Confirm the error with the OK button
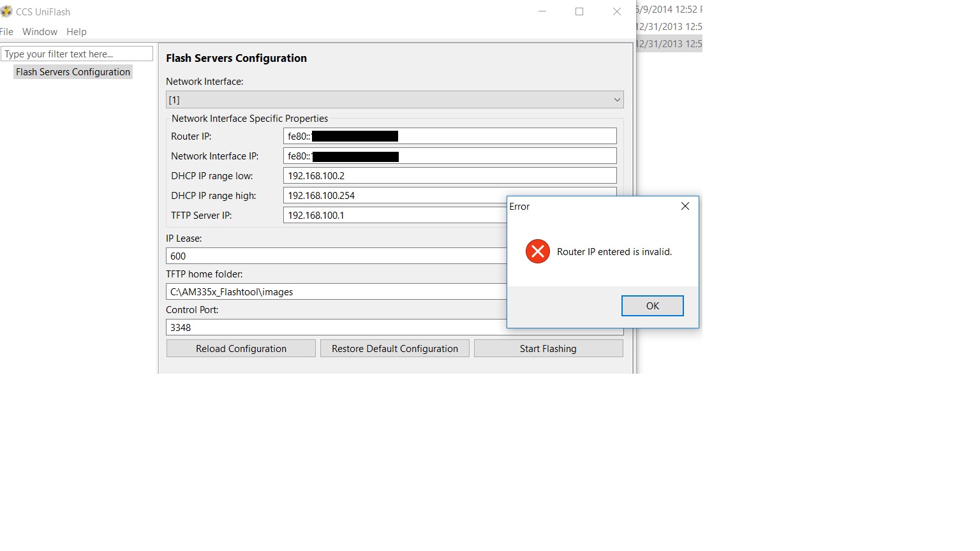Screen dimensions: 980x551 point(653,305)
